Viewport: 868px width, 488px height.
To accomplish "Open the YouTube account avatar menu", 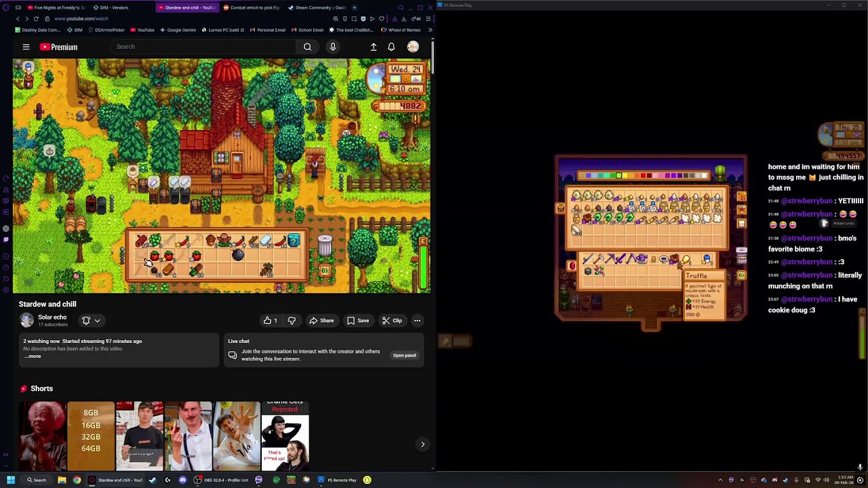I will tap(412, 47).
